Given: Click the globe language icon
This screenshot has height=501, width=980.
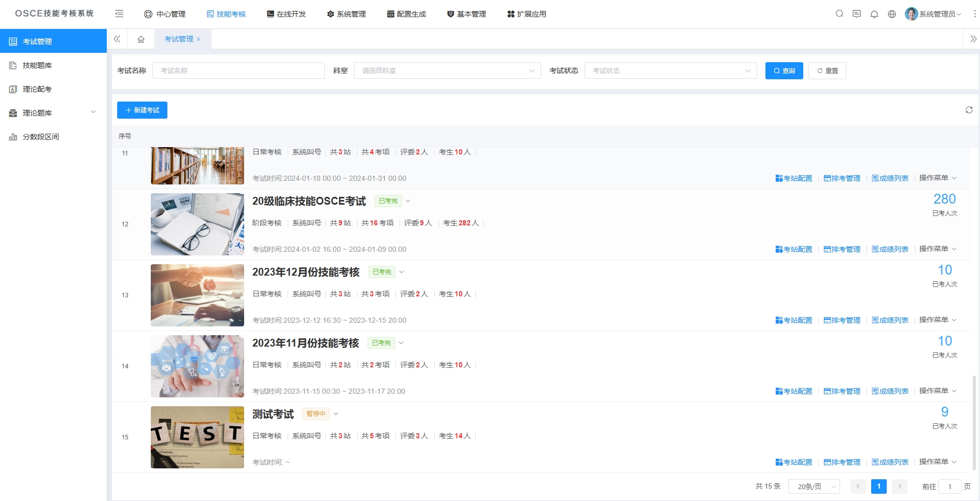Looking at the screenshot, I should coord(891,14).
